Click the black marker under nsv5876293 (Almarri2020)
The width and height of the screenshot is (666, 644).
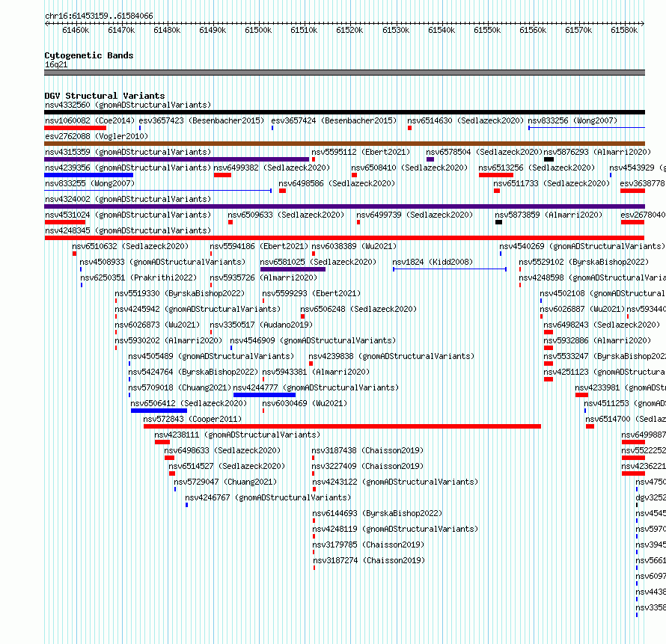(x=549, y=159)
